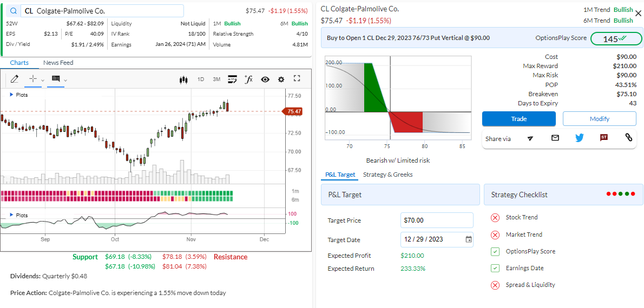
Task: Click the Expected Return 233.33% value
Action: coord(413,269)
